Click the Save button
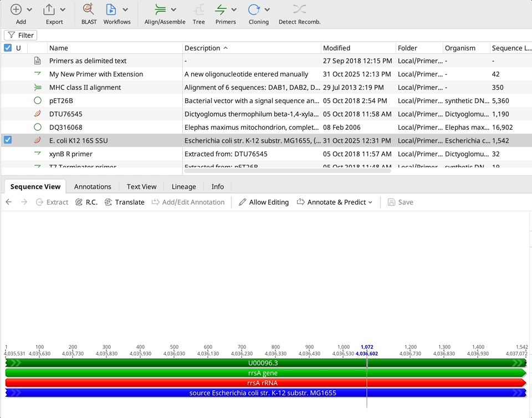Viewport: 532px width, 418px height. click(x=400, y=202)
